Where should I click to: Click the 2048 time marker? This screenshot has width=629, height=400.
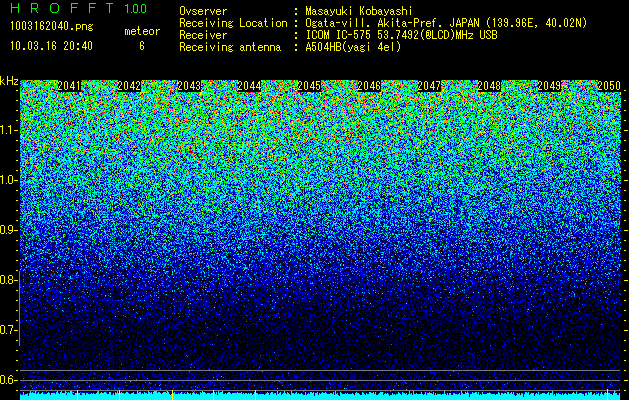[x=489, y=86]
